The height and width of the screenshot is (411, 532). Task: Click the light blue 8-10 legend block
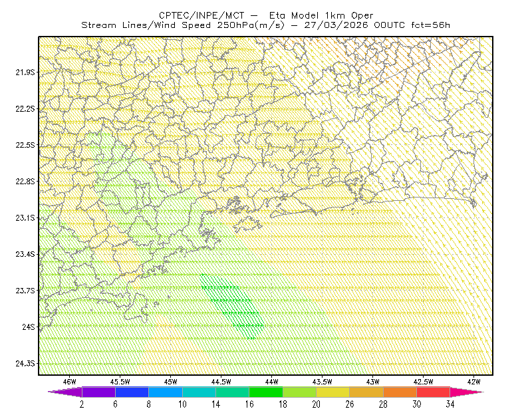tap(166, 392)
